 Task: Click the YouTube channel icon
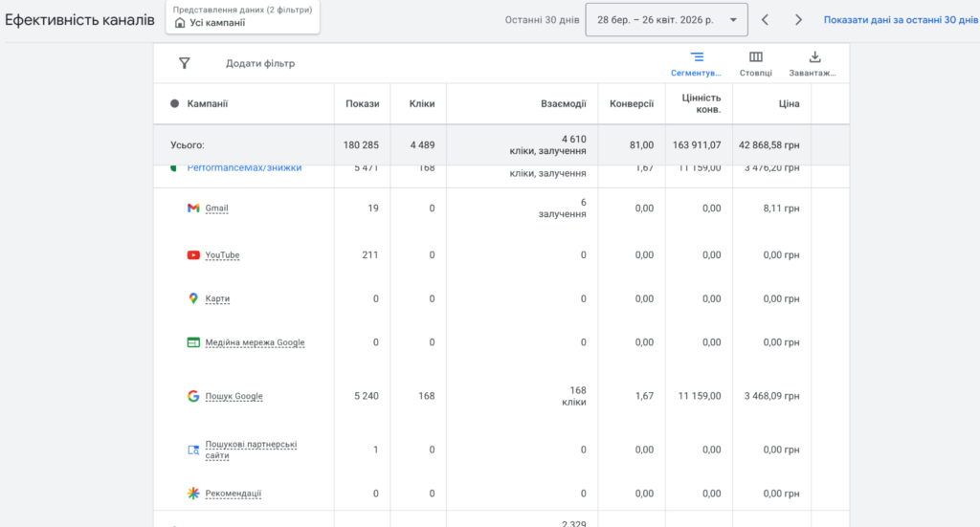[x=193, y=255]
